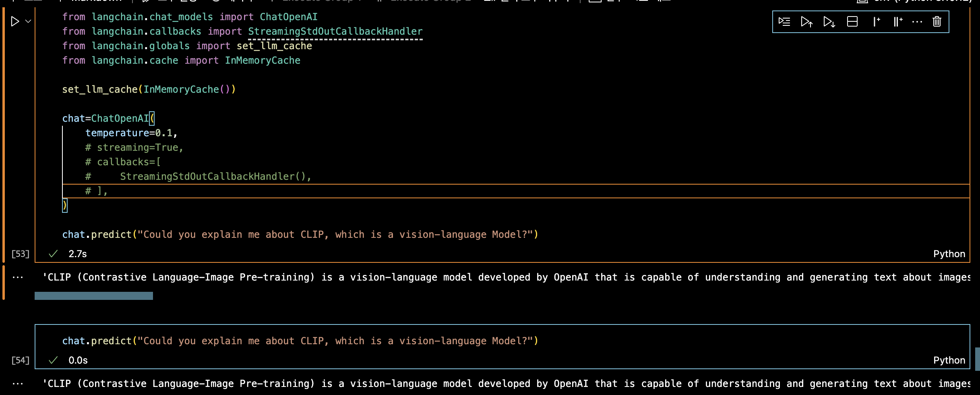Screen dimensions: 980x395
Task: Click the Run by Line icon in cell toolbar
Action: tap(784, 21)
